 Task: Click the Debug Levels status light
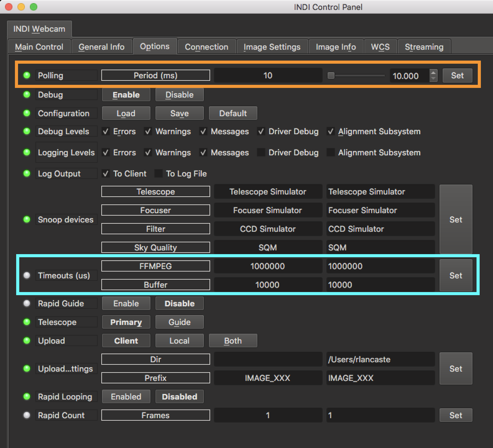(27, 131)
